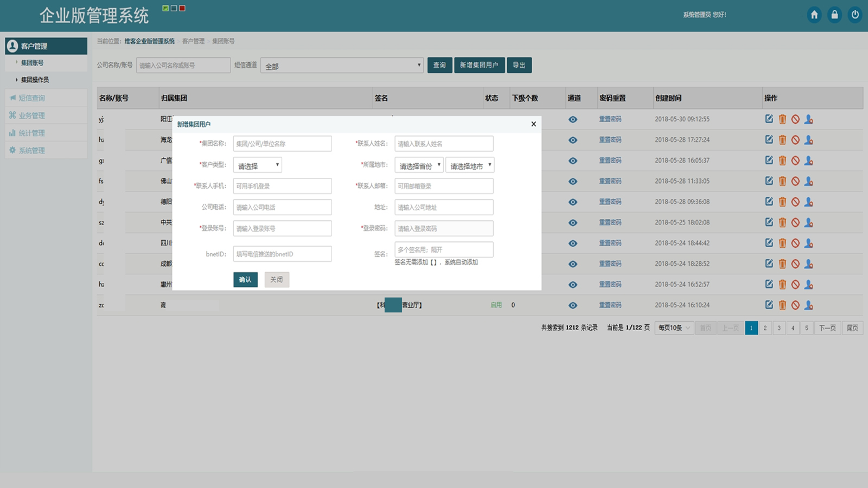This screenshot has height=488, width=868.
Task: Click the 确认 button in the dialog
Action: coord(245,280)
